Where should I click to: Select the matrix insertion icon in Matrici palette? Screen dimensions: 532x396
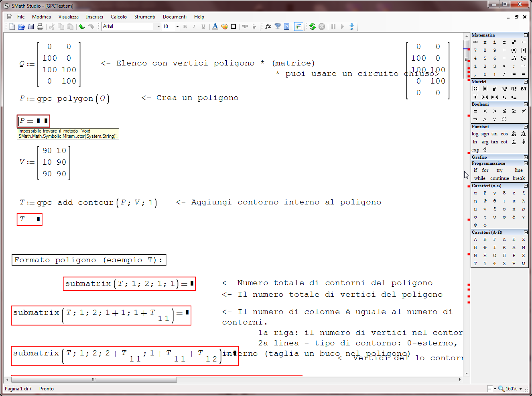pyautogui.click(x=475, y=89)
